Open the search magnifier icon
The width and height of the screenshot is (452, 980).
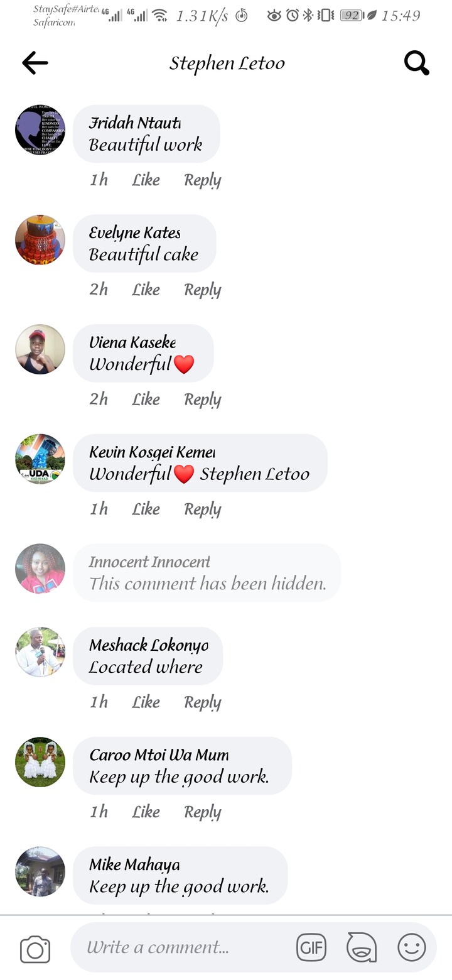pos(416,62)
